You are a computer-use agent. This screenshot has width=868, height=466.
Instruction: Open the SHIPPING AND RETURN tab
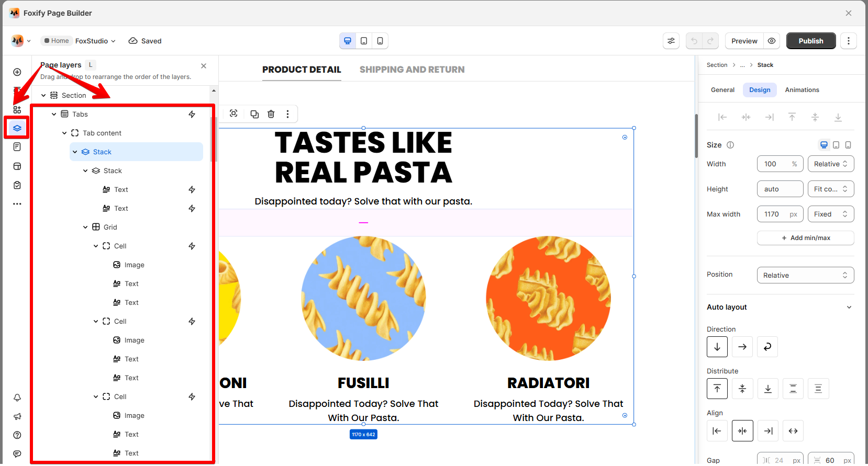pyautogui.click(x=412, y=70)
